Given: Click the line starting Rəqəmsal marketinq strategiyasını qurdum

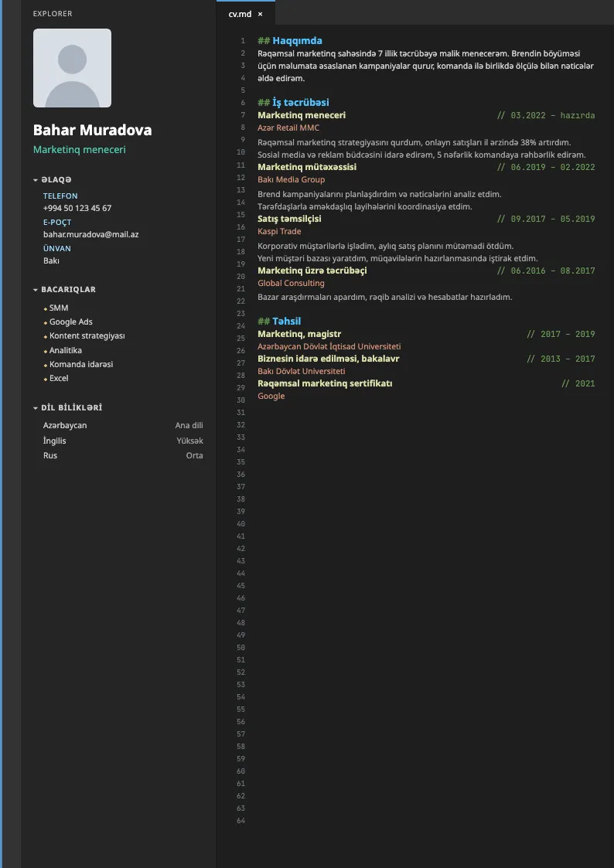Looking at the screenshot, I should [414, 142].
